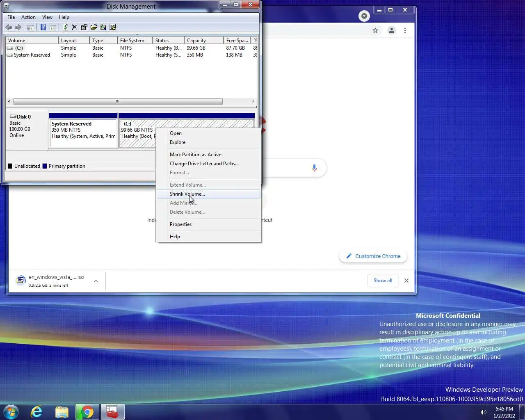
Task: Click the Disk 0 label box
Action: [x=27, y=130]
